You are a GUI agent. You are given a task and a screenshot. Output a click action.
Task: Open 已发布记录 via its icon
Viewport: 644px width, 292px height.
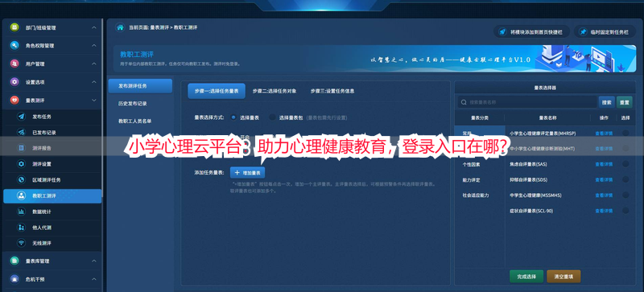point(21,132)
